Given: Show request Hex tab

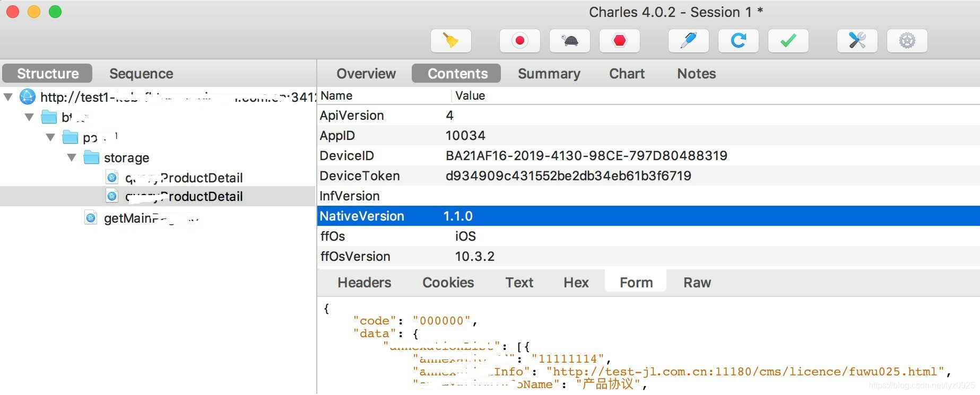Looking at the screenshot, I should (576, 282).
